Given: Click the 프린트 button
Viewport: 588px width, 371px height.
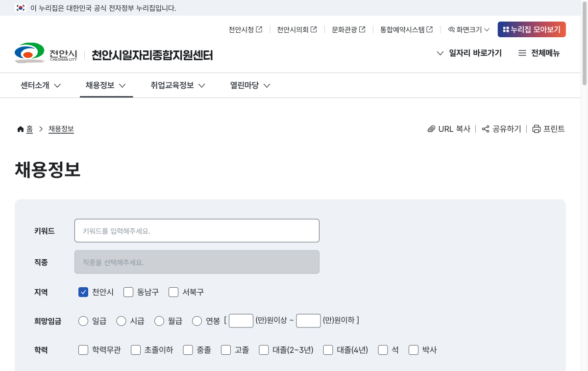Looking at the screenshot, I should pos(549,129).
